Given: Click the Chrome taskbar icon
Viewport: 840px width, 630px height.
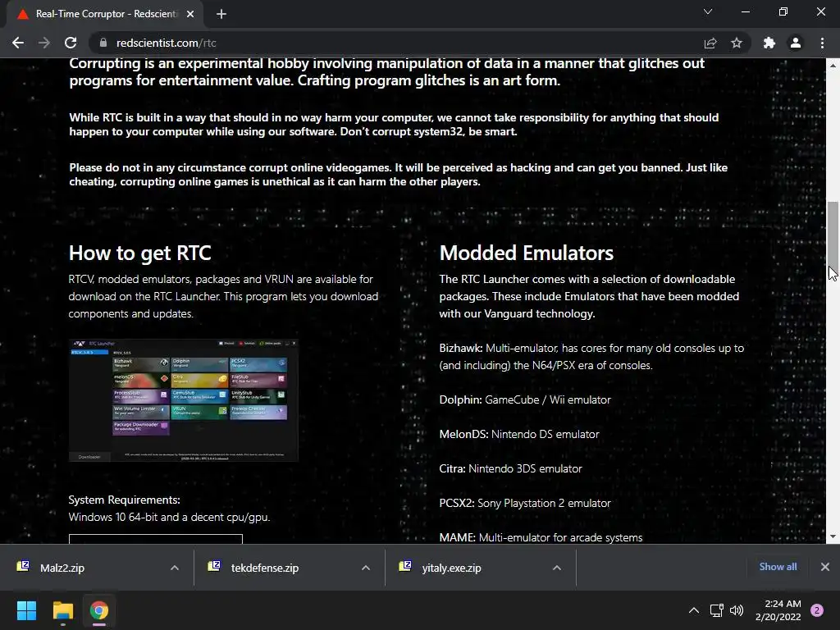Looking at the screenshot, I should 99,610.
